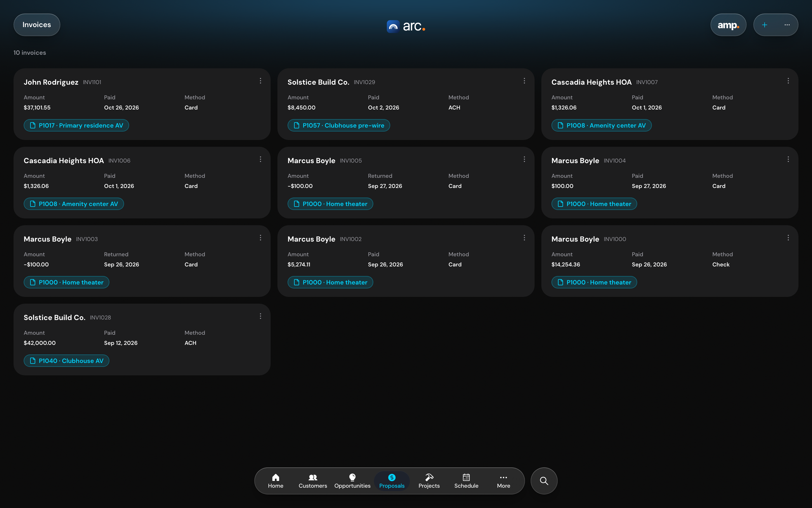Open P1000 Home theater link on INV1005
Image resolution: width=812 pixels, height=508 pixels.
pos(330,204)
